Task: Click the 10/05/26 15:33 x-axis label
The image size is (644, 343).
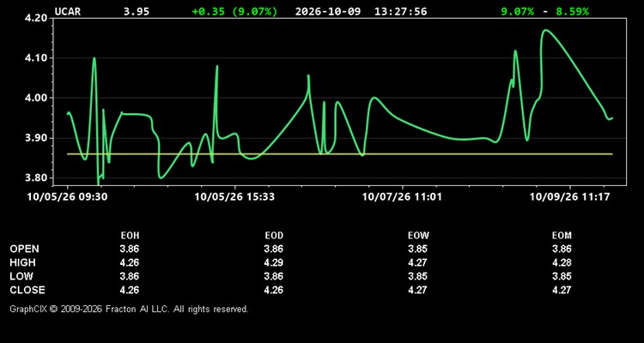Action: (234, 196)
